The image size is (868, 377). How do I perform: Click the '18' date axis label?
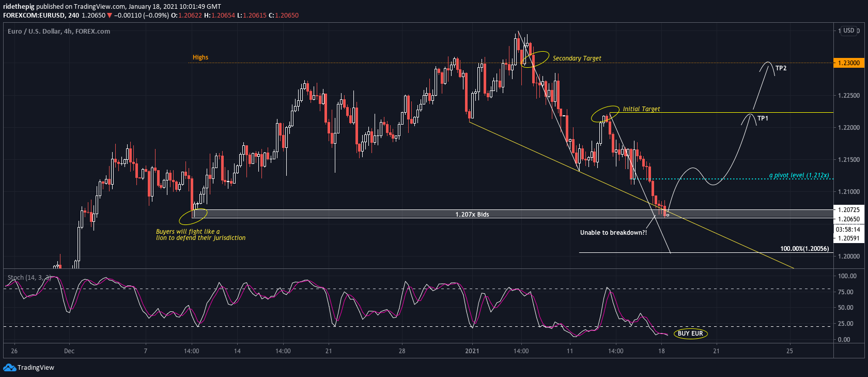[661, 351]
